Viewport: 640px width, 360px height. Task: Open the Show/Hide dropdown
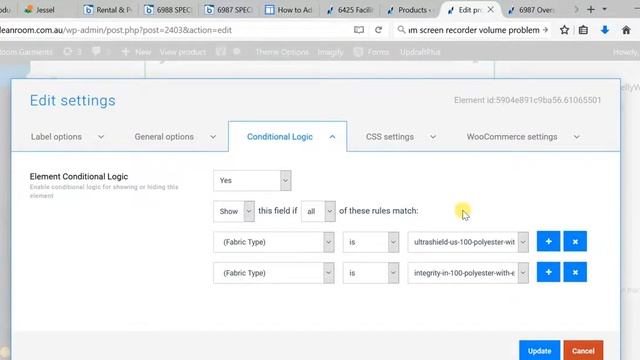point(233,211)
